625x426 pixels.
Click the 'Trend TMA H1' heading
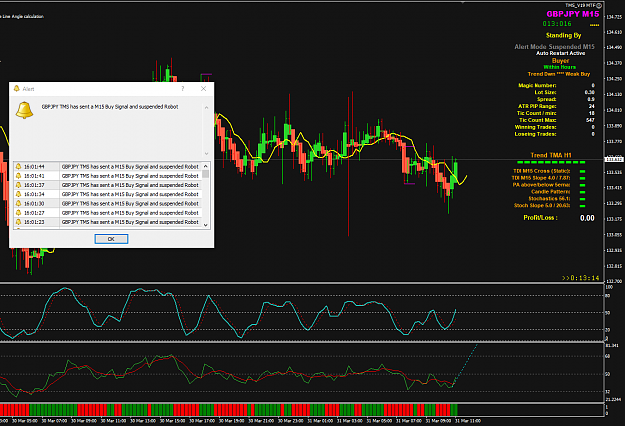point(551,155)
